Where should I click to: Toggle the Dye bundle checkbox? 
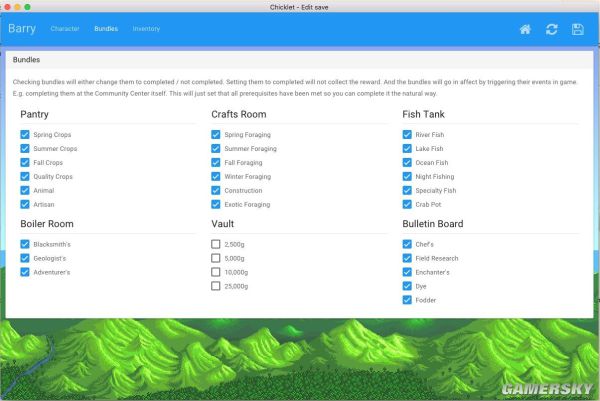407,286
